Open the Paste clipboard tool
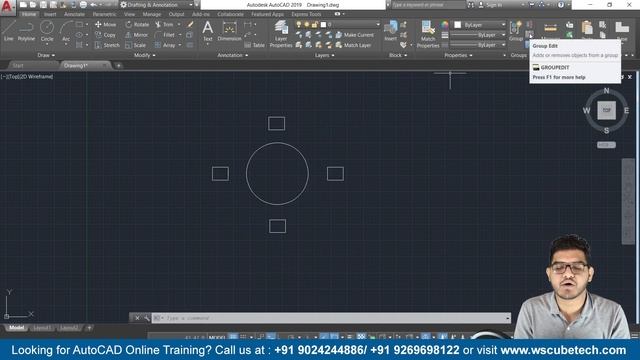 pyautogui.click(x=587, y=29)
